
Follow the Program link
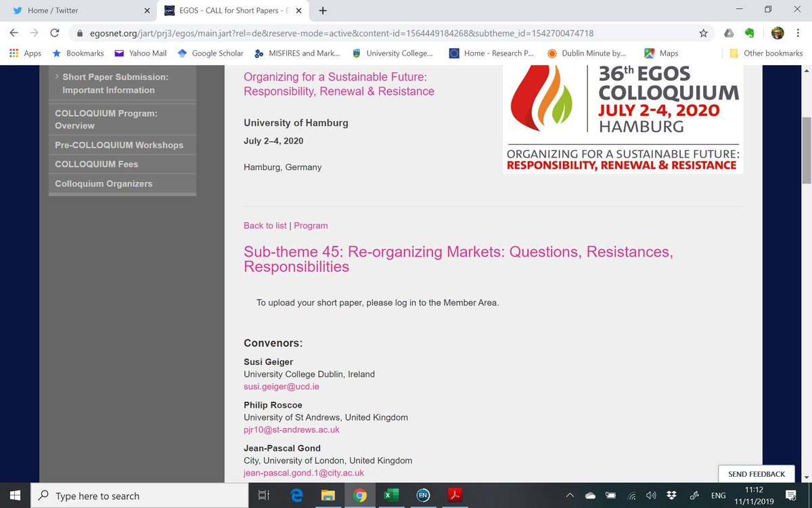(x=311, y=226)
